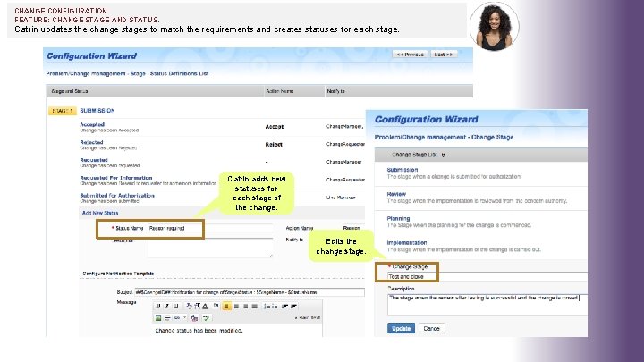Click the notification Subject field
The image size is (644, 362).
point(250,292)
